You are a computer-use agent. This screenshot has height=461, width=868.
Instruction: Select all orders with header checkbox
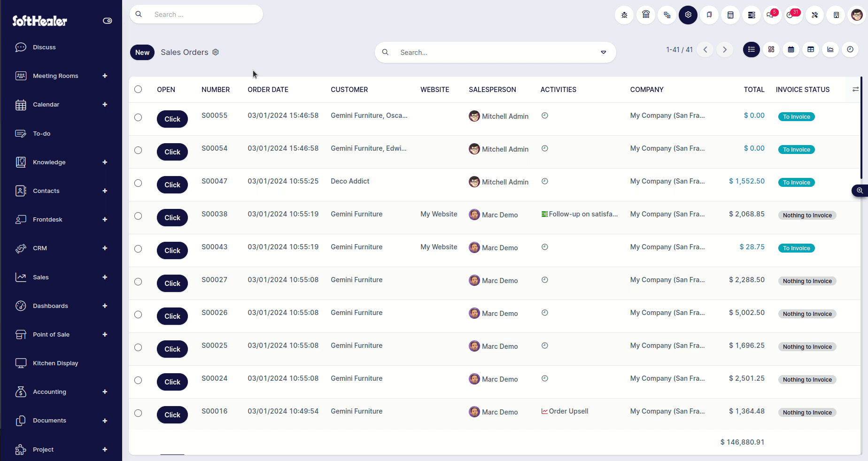click(138, 89)
